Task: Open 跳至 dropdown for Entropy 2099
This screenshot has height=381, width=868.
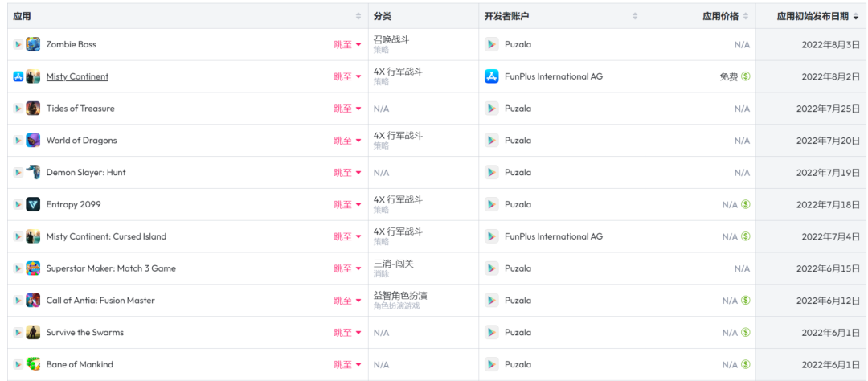Action: tap(348, 204)
